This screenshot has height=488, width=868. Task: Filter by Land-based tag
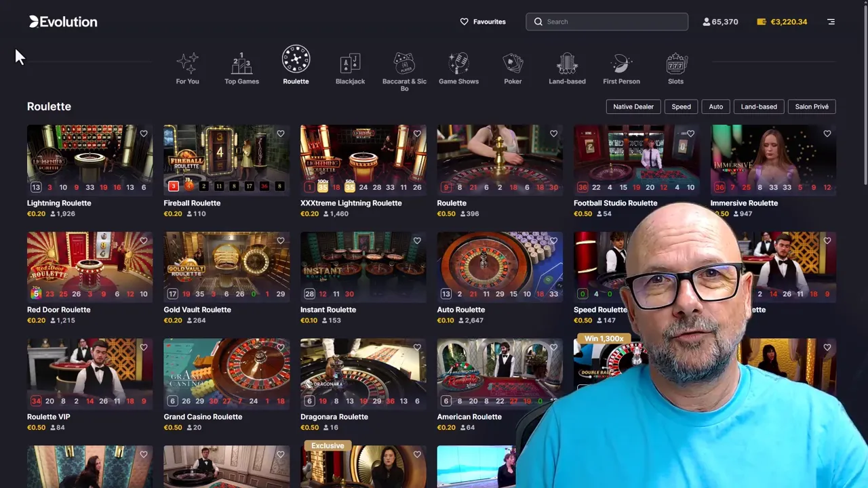pos(759,106)
